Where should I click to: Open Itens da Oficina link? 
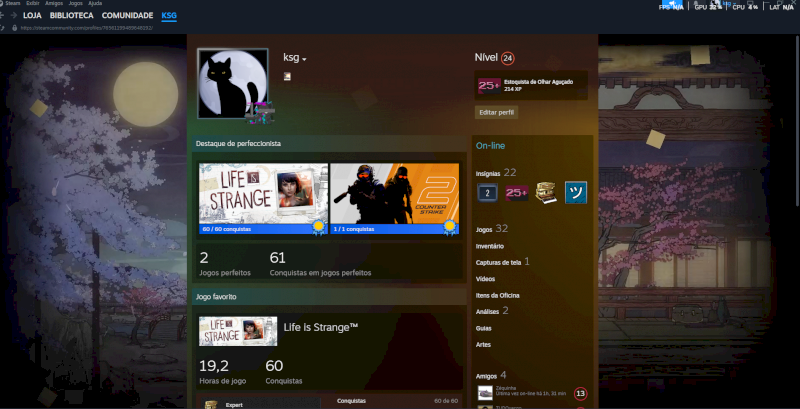497,295
